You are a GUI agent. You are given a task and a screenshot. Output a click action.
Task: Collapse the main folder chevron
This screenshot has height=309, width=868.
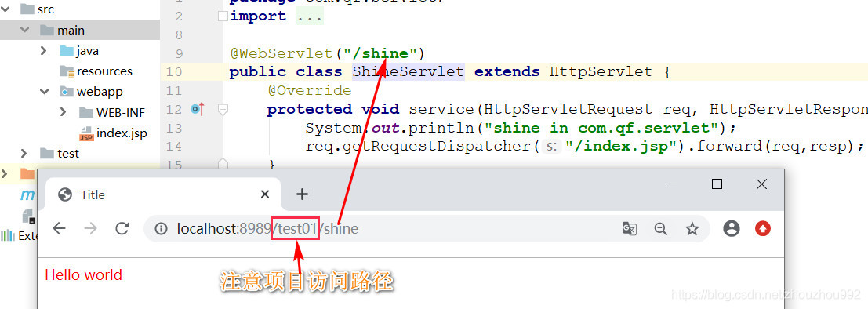[24, 30]
